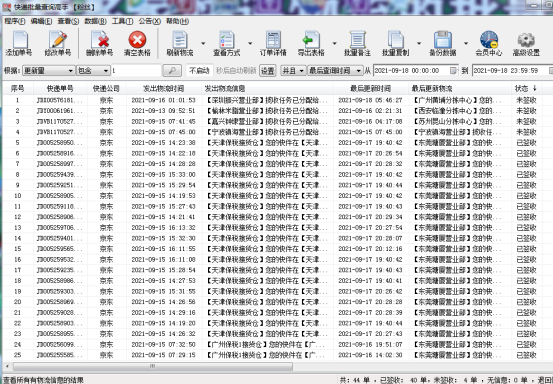Open 高级设置 advanced settings gear
The width and height of the screenshot is (553, 384).
pyautogui.click(x=526, y=43)
